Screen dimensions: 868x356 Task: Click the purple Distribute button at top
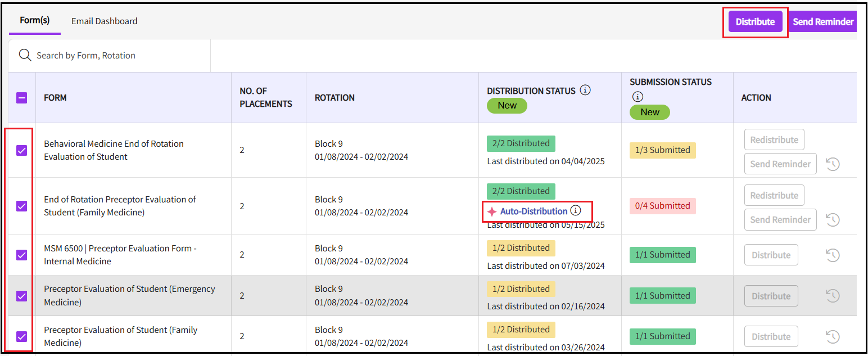[755, 21]
